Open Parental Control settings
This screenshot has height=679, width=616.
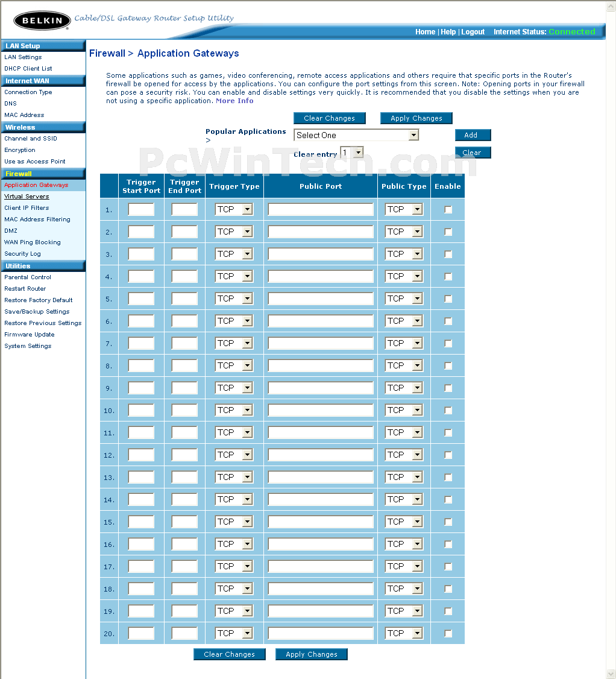(28, 277)
